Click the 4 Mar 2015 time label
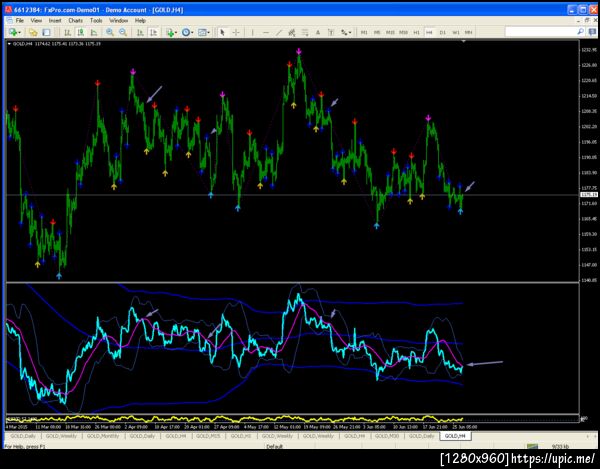The width and height of the screenshot is (600, 469). [x=17, y=427]
